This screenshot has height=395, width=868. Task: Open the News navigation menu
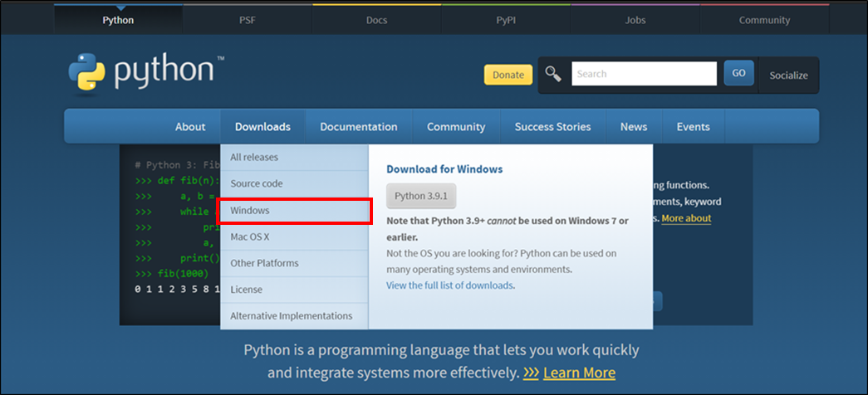[x=634, y=127]
